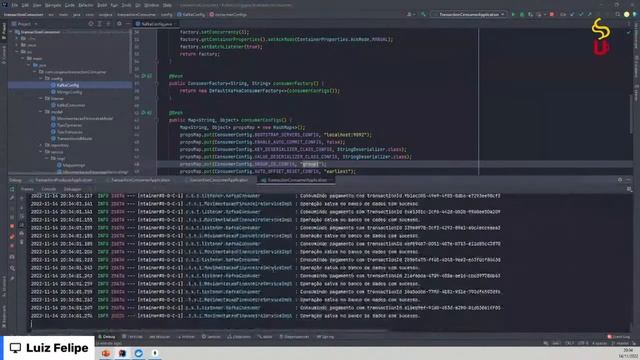The width and height of the screenshot is (640, 360).
Task: Click the bean gutter icon beside consumerConfigs method
Action: point(146,113)
